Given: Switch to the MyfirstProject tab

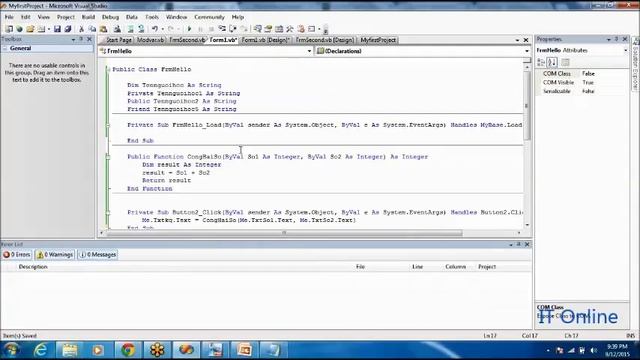Looking at the screenshot, I should point(378,40).
